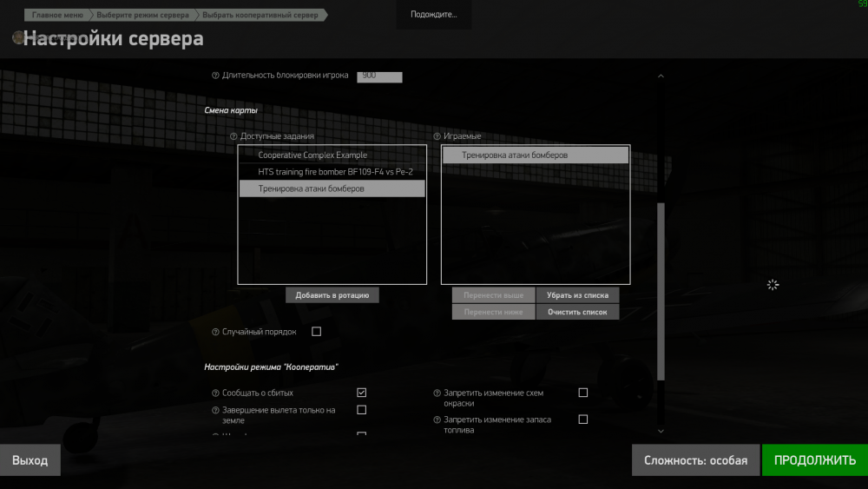Image resolution: width=868 pixels, height=489 pixels.
Task: Click the Подождите... status message
Action: click(x=433, y=15)
